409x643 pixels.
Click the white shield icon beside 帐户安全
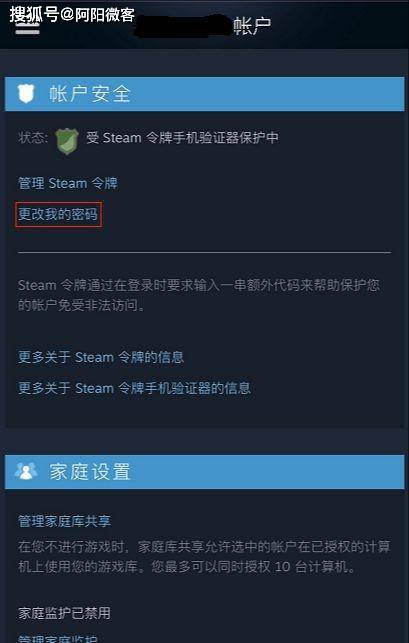[27, 94]
